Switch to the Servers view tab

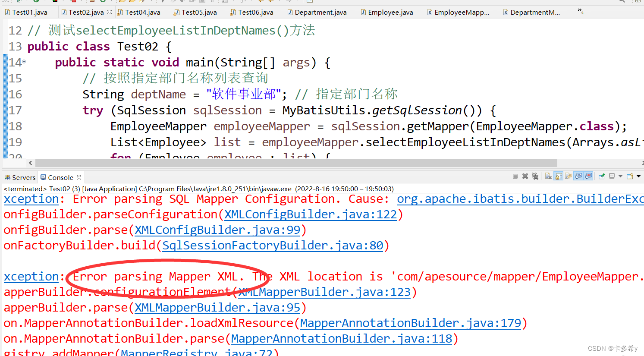[20, 177]
